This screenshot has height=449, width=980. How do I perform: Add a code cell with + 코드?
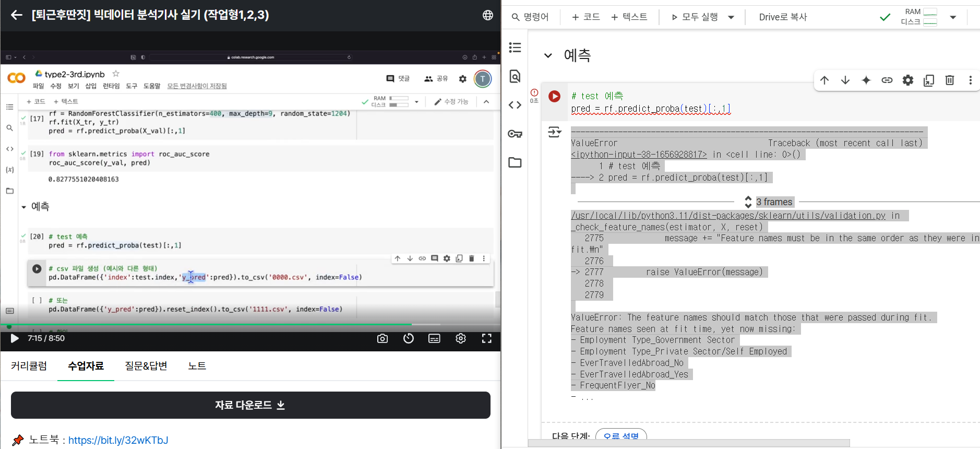pyautogui.click(x=586, y=17)
